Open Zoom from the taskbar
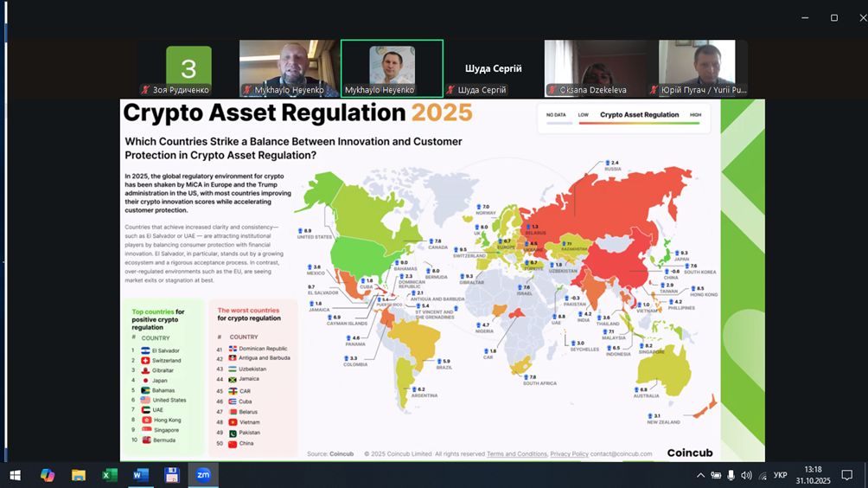The image size is (868, 488). coord(203,475)
